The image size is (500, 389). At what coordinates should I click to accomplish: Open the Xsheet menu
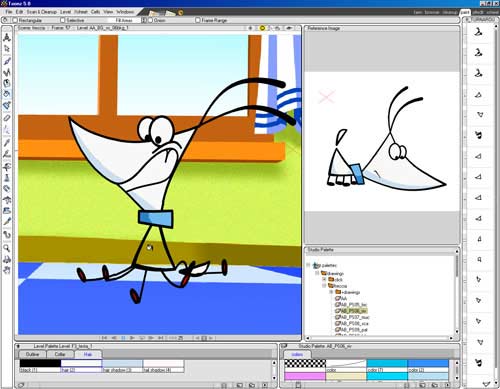click(x=81, y=12)
